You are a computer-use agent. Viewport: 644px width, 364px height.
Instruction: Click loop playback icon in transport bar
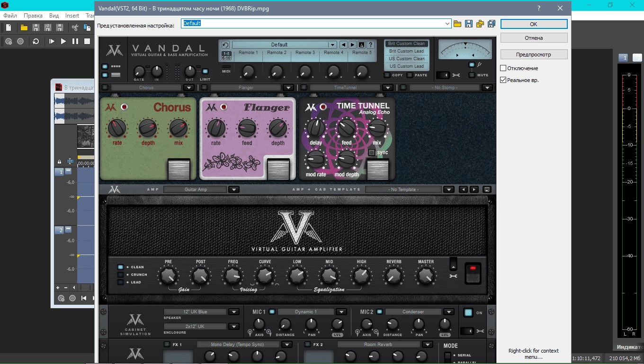[36, 41]
